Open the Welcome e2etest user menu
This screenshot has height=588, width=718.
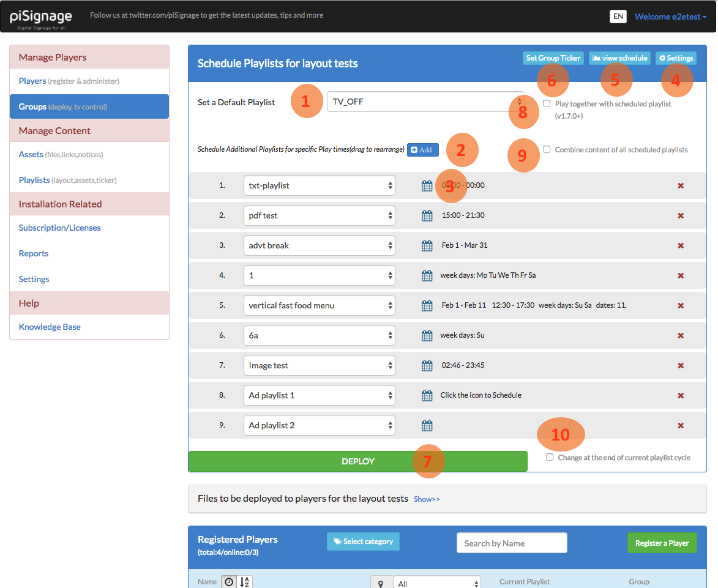[670, 17]
